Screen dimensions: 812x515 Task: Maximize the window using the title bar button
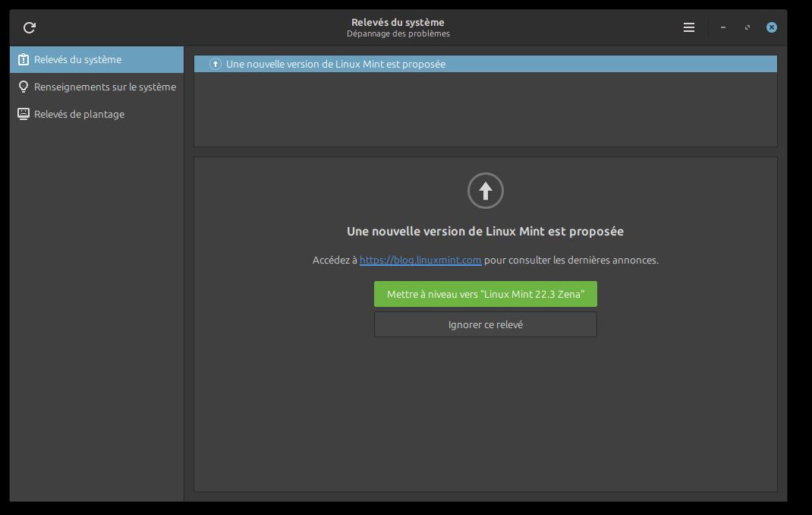(747, 27)
